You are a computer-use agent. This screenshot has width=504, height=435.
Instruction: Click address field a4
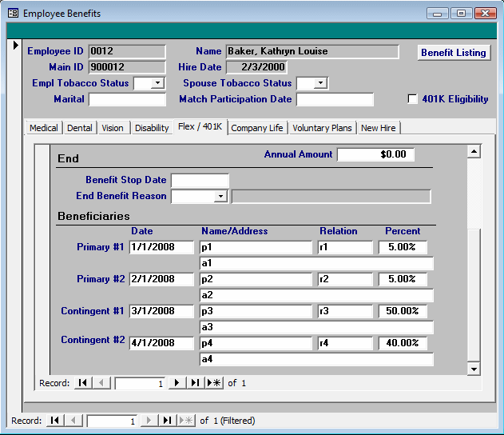pyautogui.click(x=316, y=359)
